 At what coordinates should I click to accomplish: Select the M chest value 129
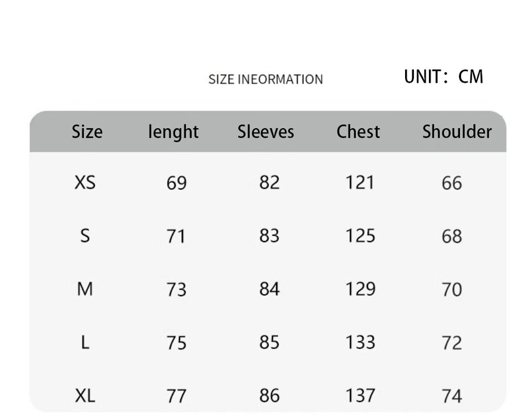tap(360, 289)
